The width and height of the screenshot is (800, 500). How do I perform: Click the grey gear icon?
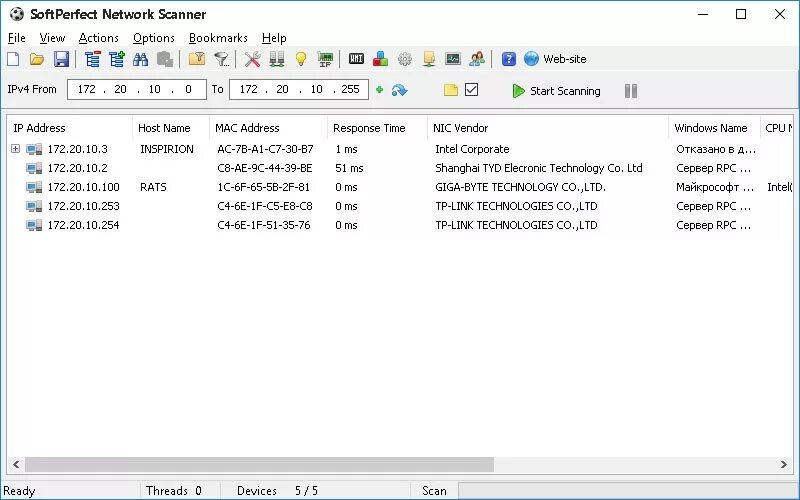[405, 59]
